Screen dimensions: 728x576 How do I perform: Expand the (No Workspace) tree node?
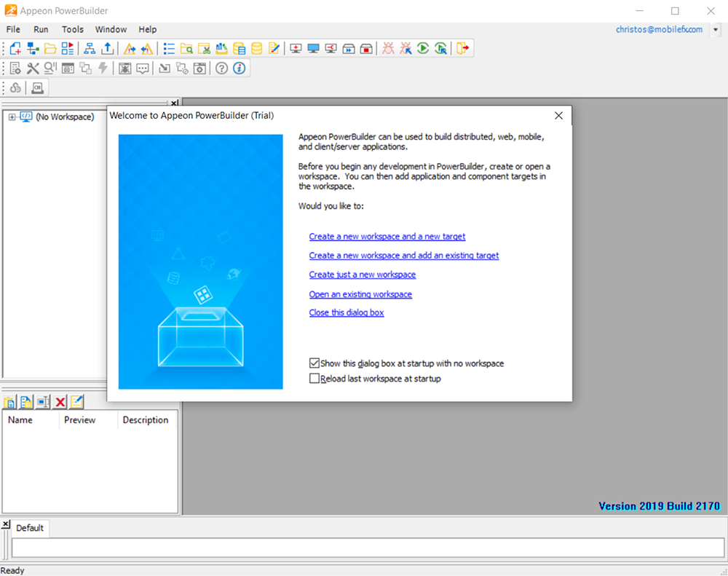(x=12, y=117)
